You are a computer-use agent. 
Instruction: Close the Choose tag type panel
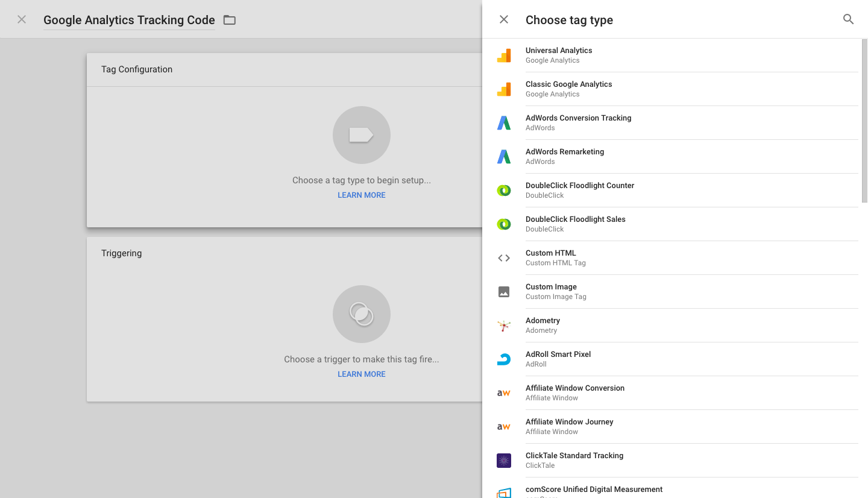tap(504, 19)
